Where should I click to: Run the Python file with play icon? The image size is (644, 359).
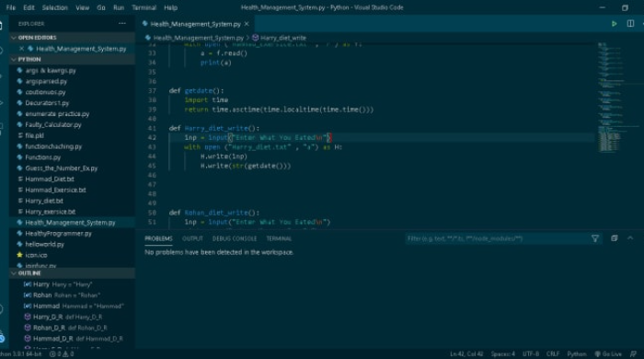pos(614,24)
